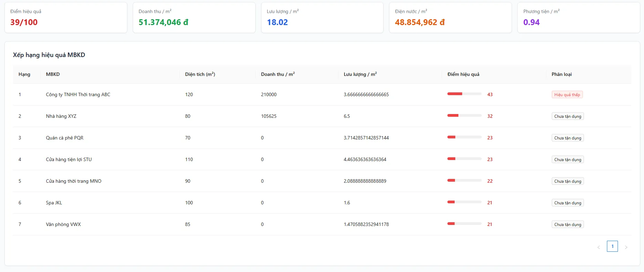The image size is (644, 272).
Task: Click Chưa tận dụng tag for Nhà hàng XYZ
Action: (568, 116)
